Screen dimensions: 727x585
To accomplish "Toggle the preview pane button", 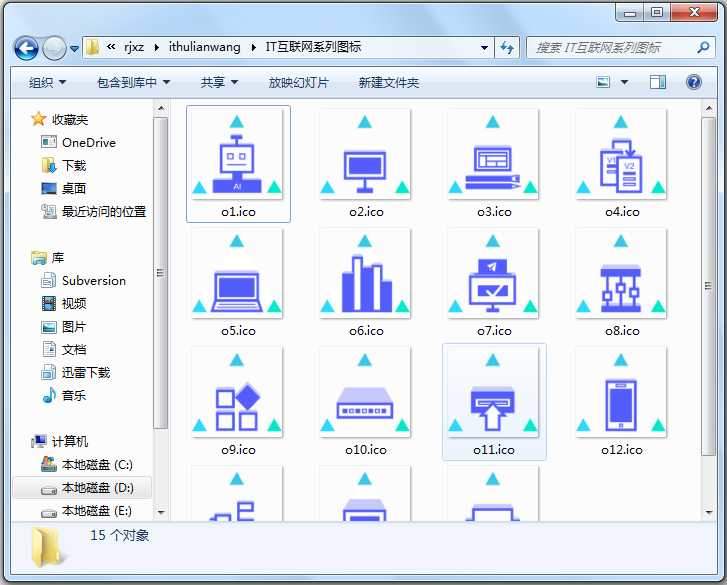I will (x=657, y=83).
